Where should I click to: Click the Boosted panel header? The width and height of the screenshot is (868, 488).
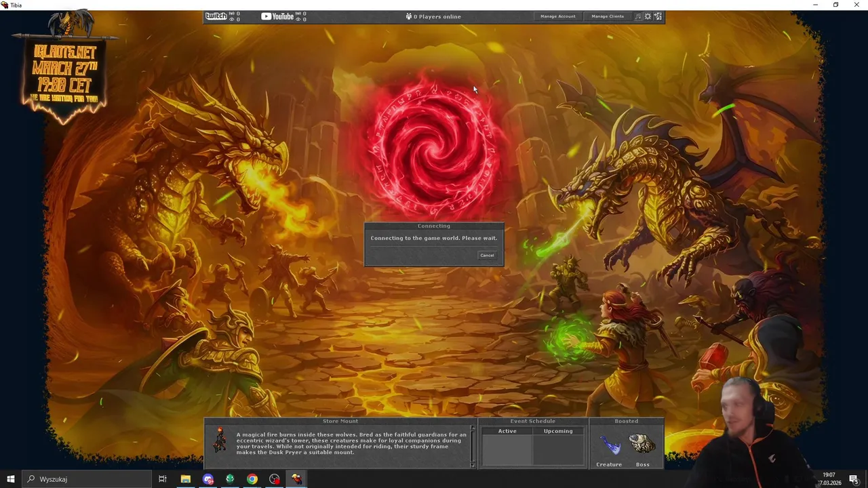(x=626, y=422)
